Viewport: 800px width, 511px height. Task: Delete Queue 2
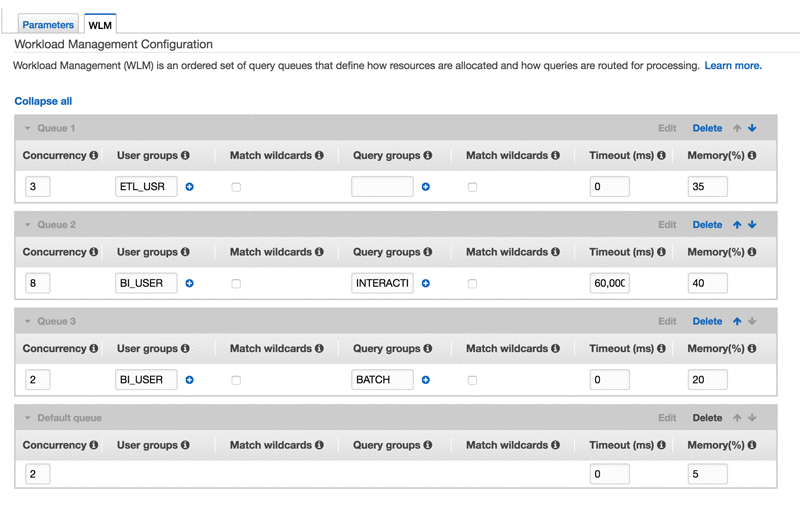(x=707, y=224)
